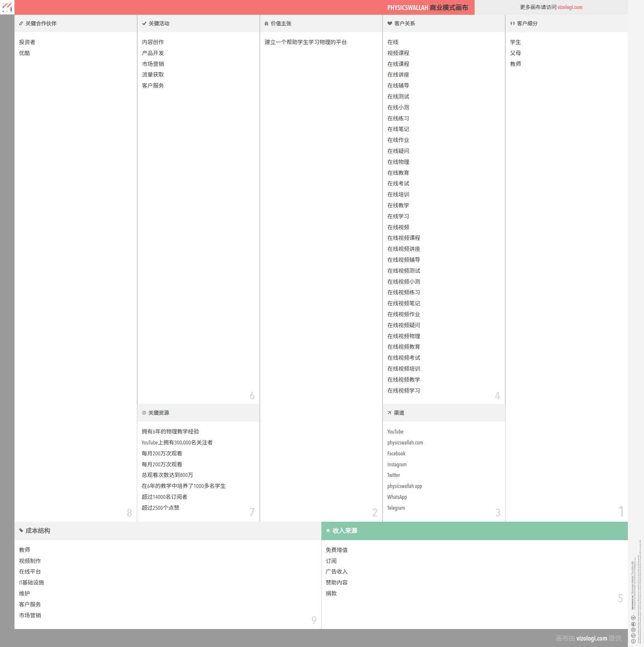Click the 客户关系 section header

tap(404, 24)
